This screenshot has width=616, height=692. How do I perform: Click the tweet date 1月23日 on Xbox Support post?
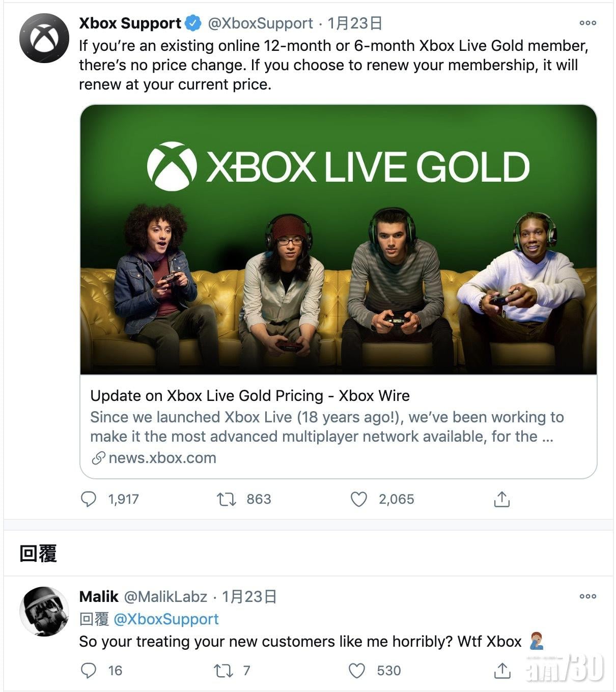[354, 23]
